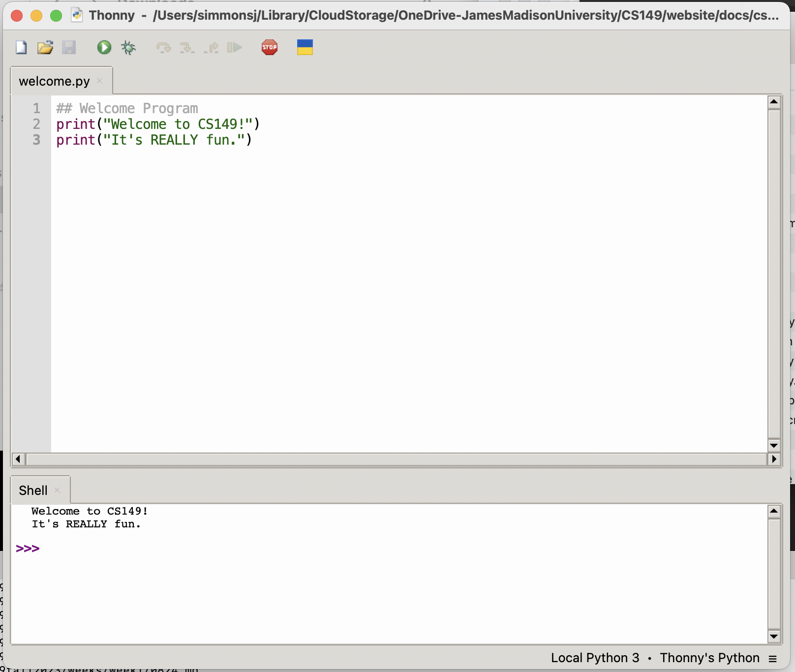
Task: Click the yellow minimize window button
Action: tap(36, 16)
